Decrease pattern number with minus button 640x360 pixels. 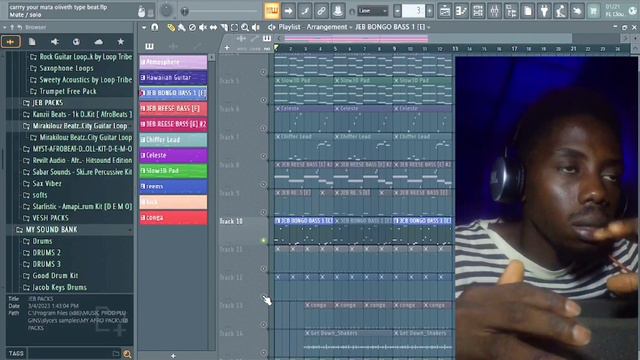[x=397, y=11]
